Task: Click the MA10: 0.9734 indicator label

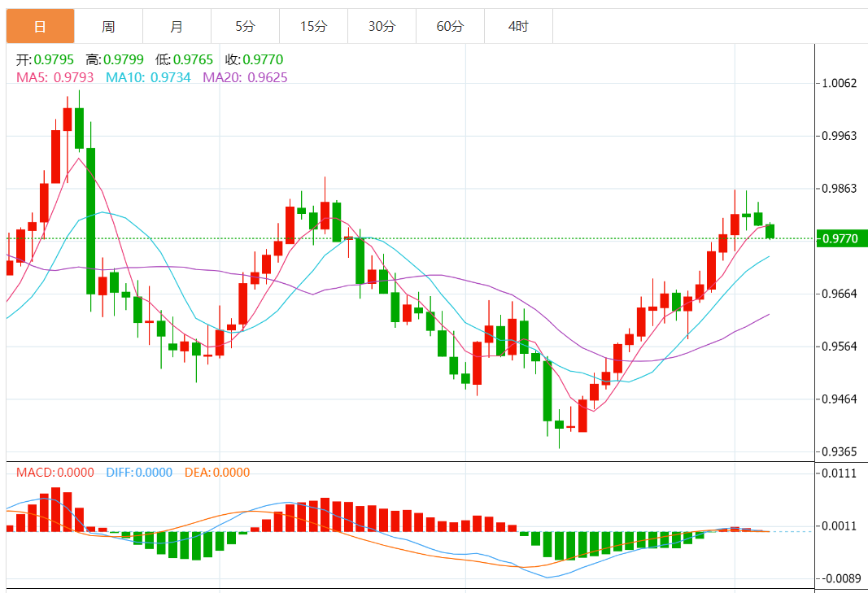Action: [148, 77]
